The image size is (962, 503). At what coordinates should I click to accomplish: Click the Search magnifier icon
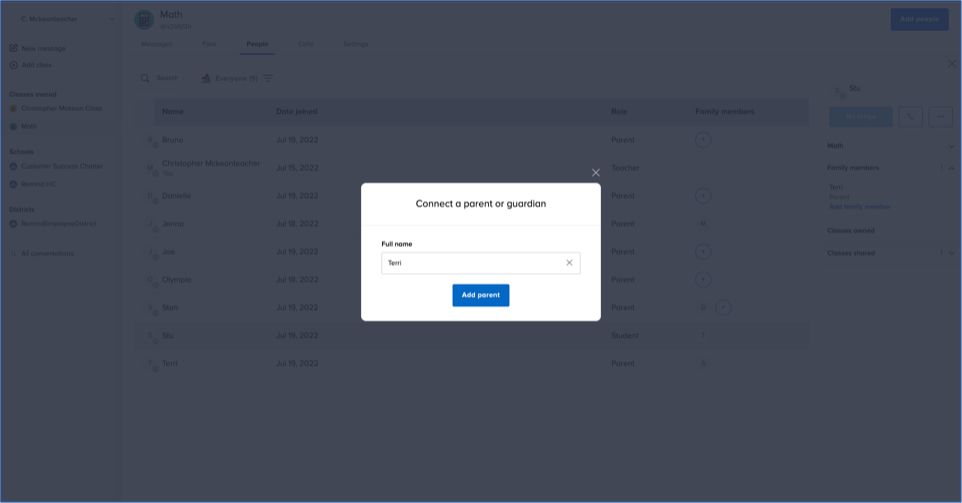[145, 78]
